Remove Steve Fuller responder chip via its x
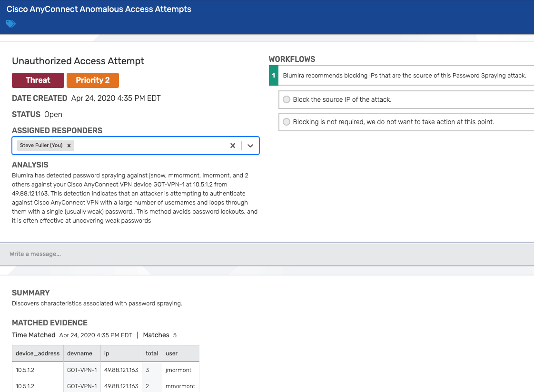 [69, 146]
